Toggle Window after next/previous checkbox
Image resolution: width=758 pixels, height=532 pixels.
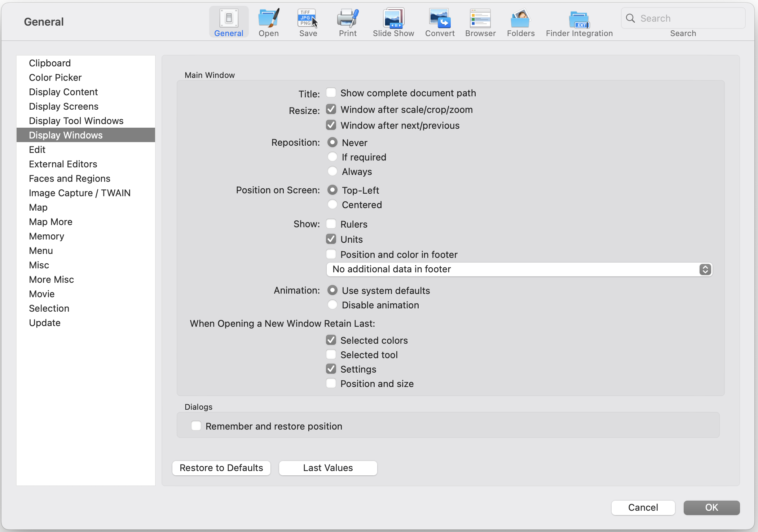click(331, 125)
